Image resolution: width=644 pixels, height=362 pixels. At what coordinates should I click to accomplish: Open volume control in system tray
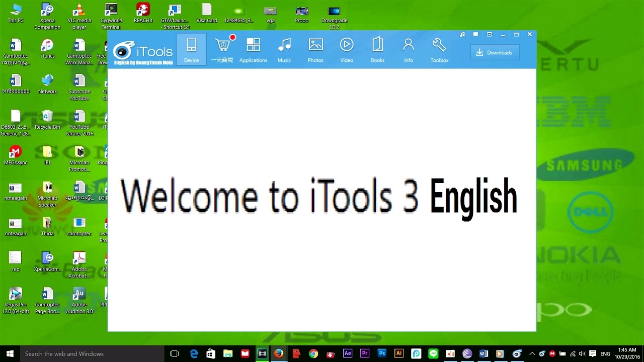[x=582, y=353]
